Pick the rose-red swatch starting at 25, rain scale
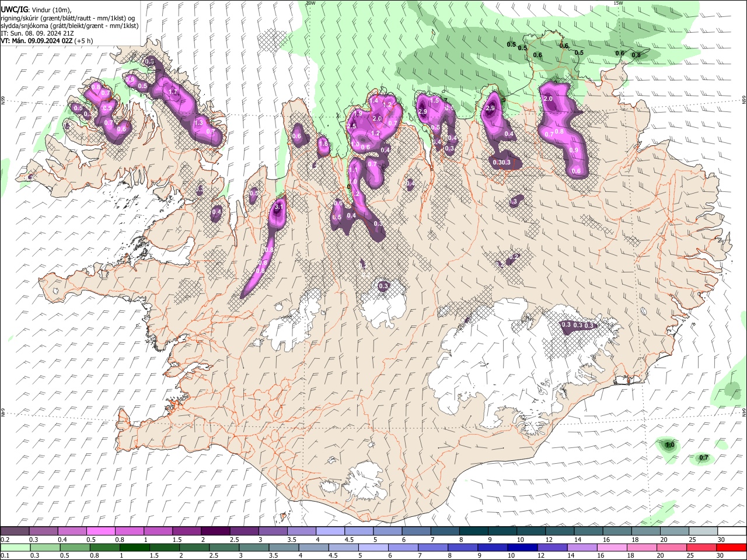 point(701,547)
